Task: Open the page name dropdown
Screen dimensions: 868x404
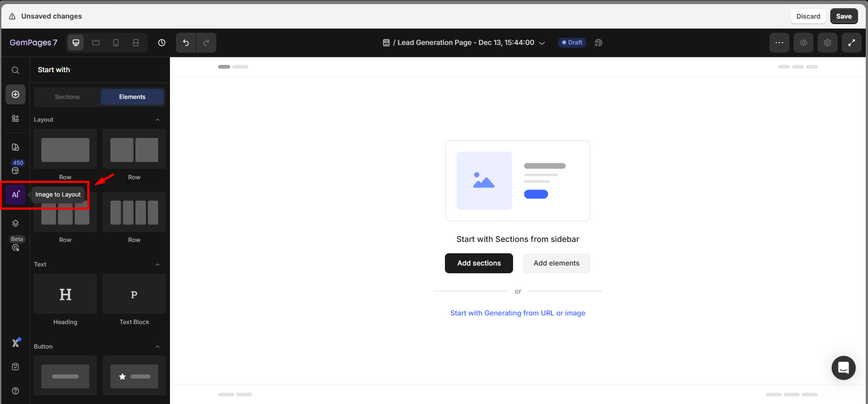Action: [542, 43]
